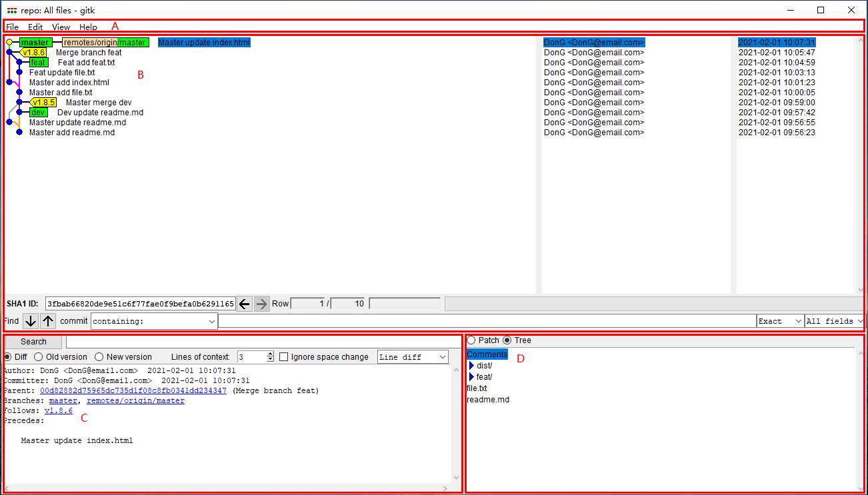Click the find text input field
The height and width of the screenshot is (495, 868).
point(487,321)
